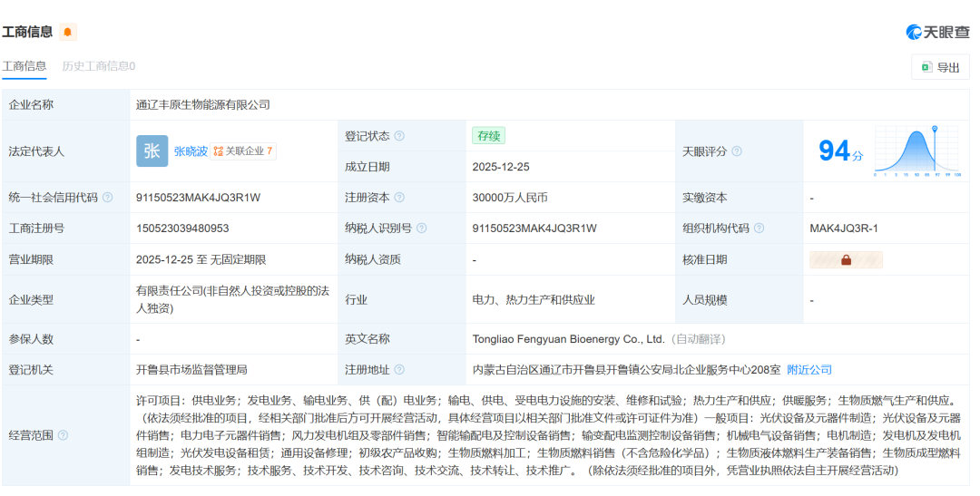The height and width of the screenshot is (496, 980).
Task: Click the 实缴资本 label
Action: (704, 198)
